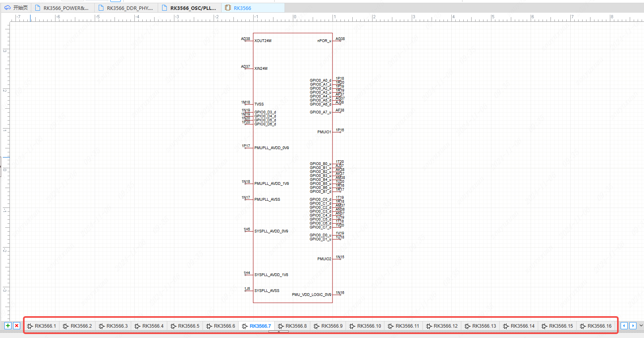Select the SYSPLL_AVDD_0V9 pin label
Viewport: 644px width, 338px height.
(x=271, y=231)
